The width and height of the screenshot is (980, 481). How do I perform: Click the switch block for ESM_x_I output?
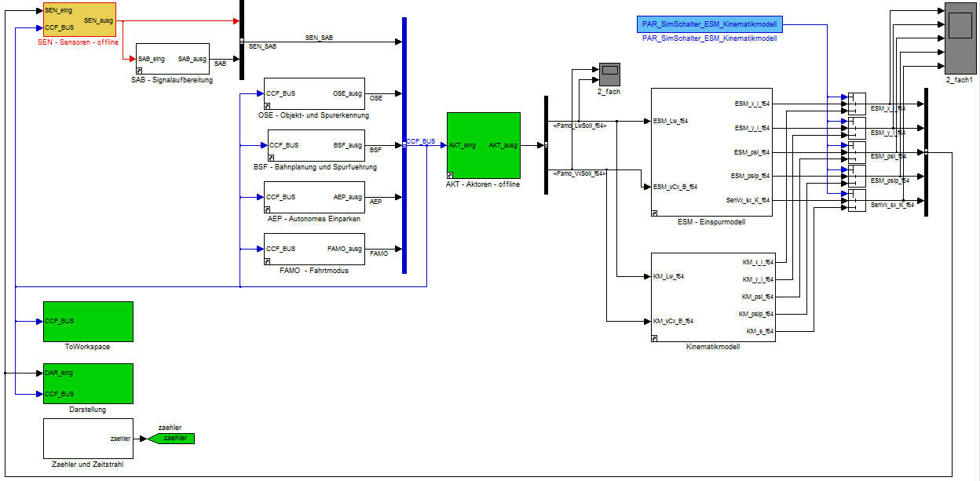tap(857, 104)
